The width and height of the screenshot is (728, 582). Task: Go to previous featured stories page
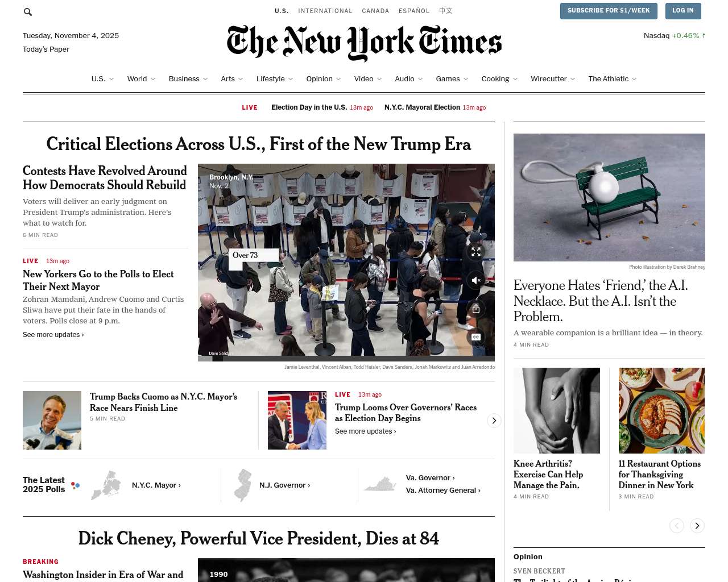tap(677, 526)
